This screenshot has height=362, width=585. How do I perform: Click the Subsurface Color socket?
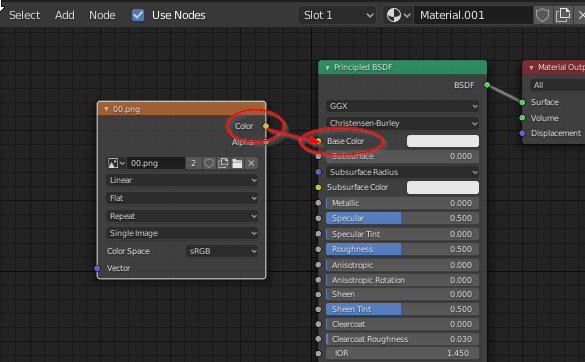click(318, 187)
